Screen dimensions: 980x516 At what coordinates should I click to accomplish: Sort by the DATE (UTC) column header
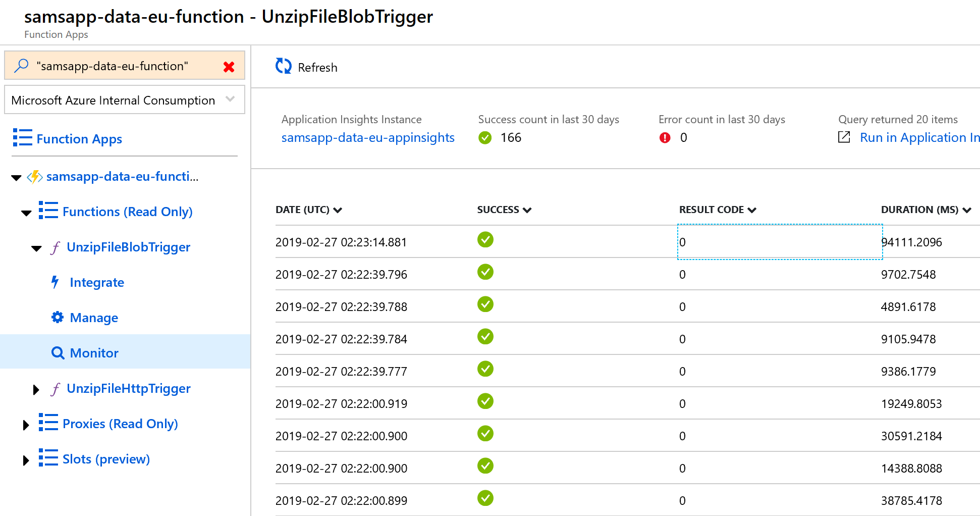point(308,210)
